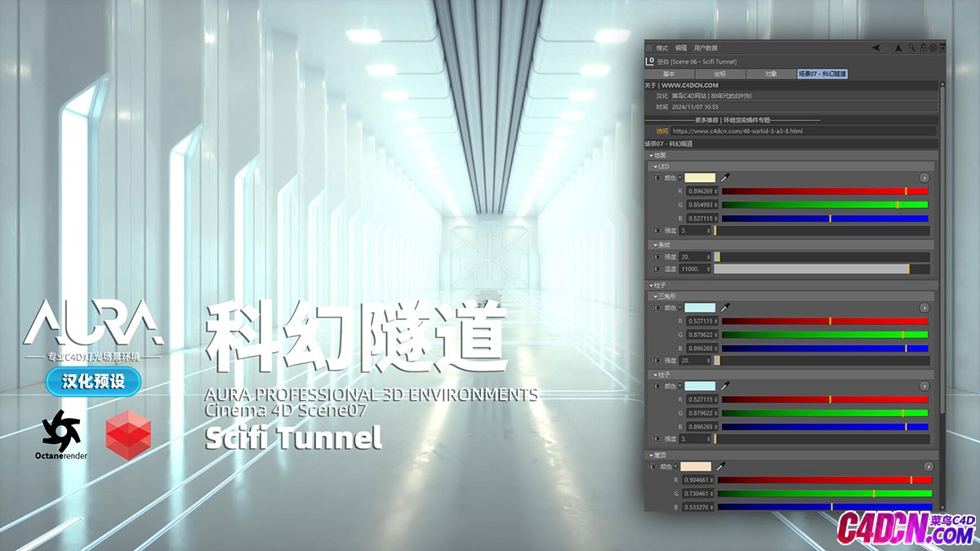
Task: Open the 编辑 menu
Action: pyautogui.click(x=681, y=48)
